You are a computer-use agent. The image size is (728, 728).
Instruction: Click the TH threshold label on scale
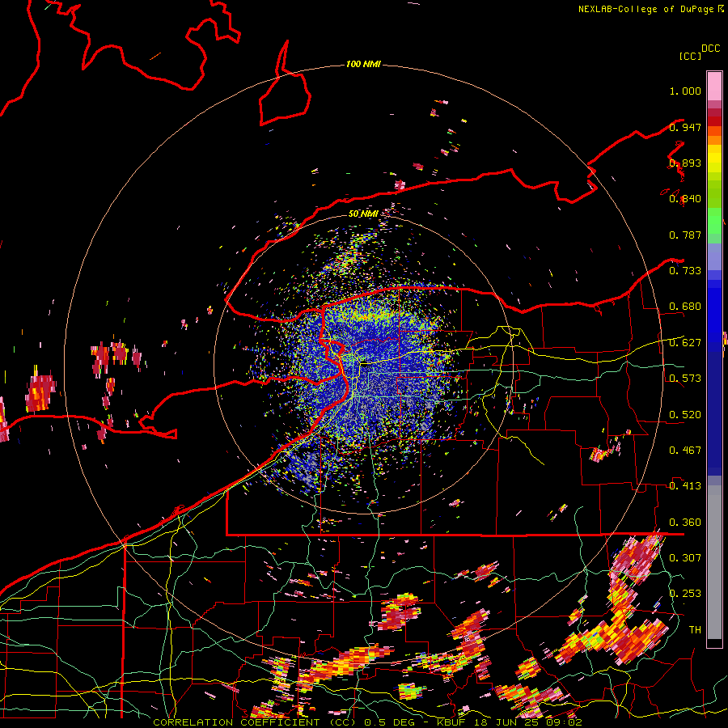point(695,630)
